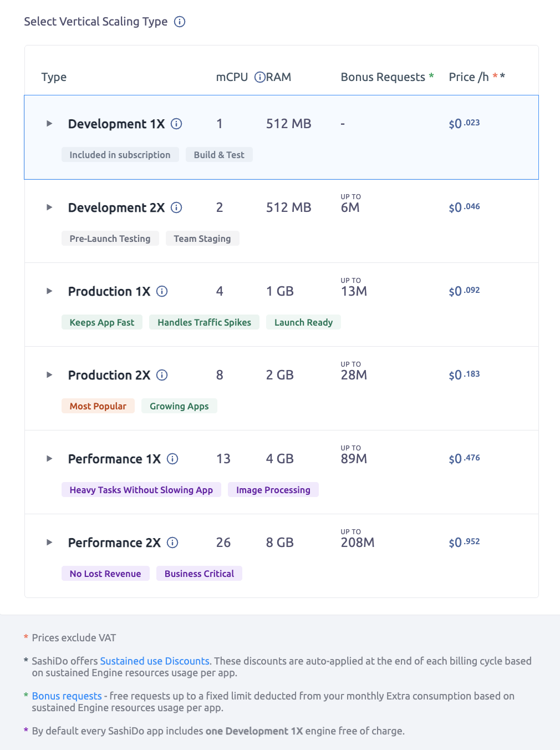Click the 13 mCPU value

223,459
